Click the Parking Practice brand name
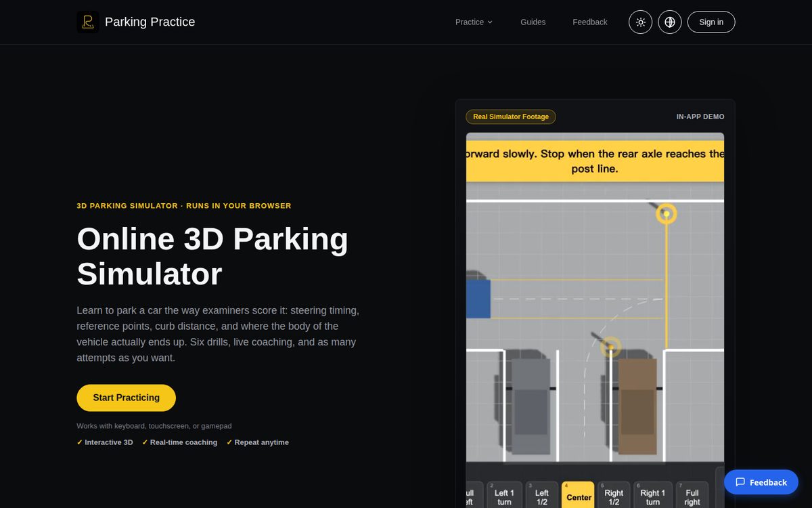This screenshot has width=812, height=508. pos(150,22)
